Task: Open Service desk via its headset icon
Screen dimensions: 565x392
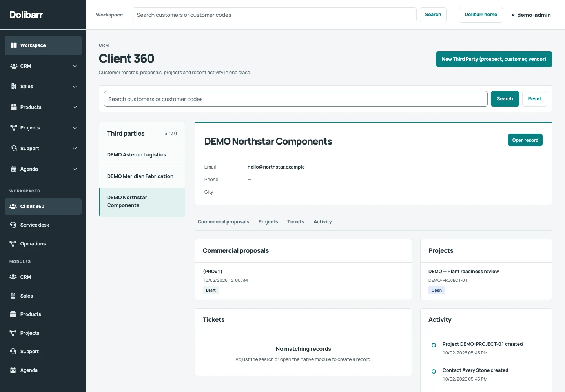Action: [x=13, y=225]
